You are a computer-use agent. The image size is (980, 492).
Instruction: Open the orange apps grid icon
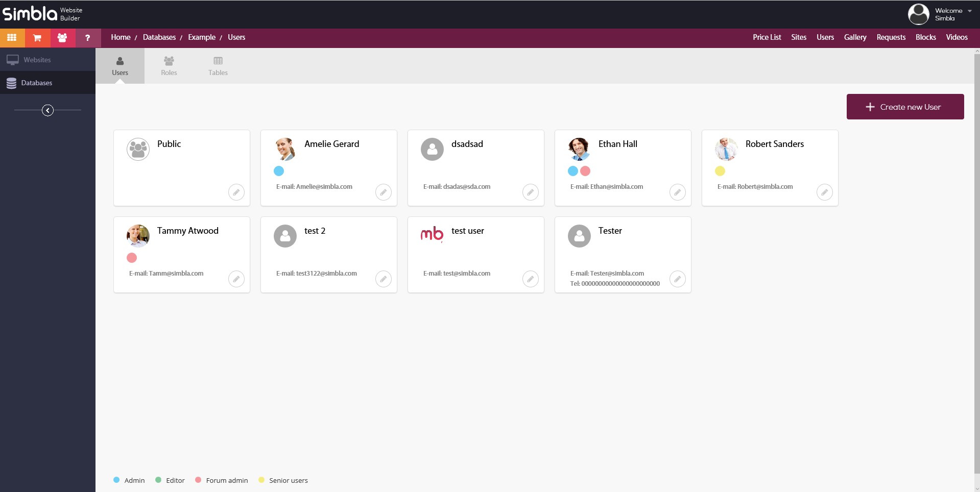12,38
